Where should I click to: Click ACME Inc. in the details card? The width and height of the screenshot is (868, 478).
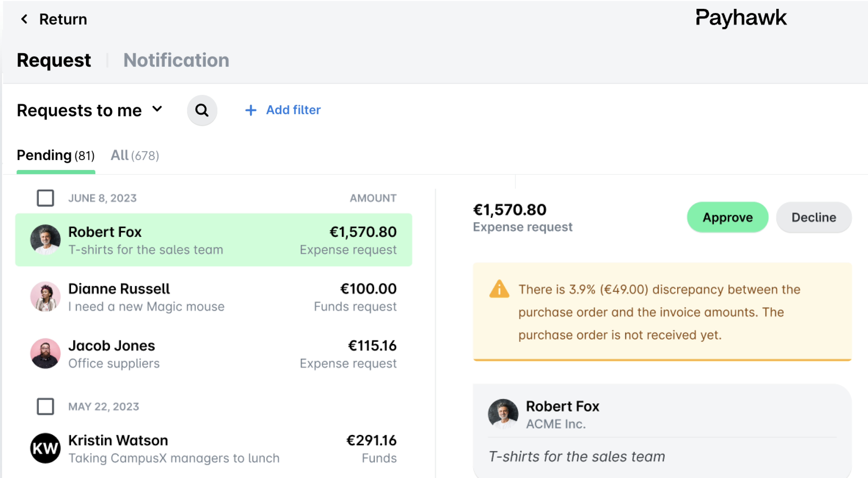[x=556, y=424]
